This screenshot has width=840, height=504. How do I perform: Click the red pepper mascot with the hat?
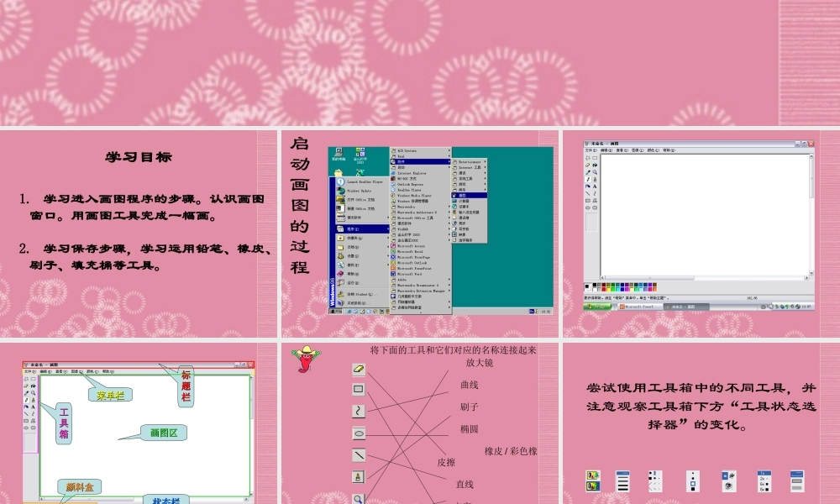click(x=306, y=359)
